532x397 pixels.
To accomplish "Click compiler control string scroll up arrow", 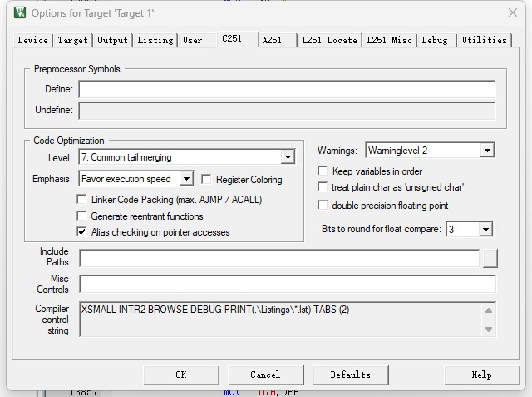I will pos(489,310).
